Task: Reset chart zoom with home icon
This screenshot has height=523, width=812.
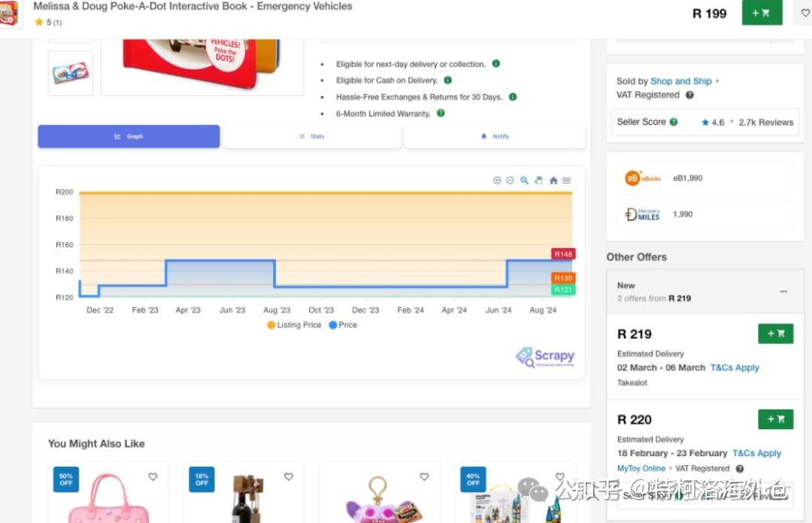Action: (x=553, y=180)
